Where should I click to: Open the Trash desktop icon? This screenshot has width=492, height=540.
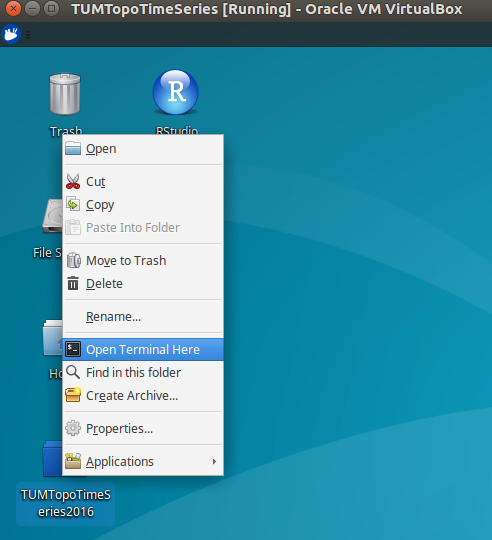pyautogui.click(x=65, y=94)
